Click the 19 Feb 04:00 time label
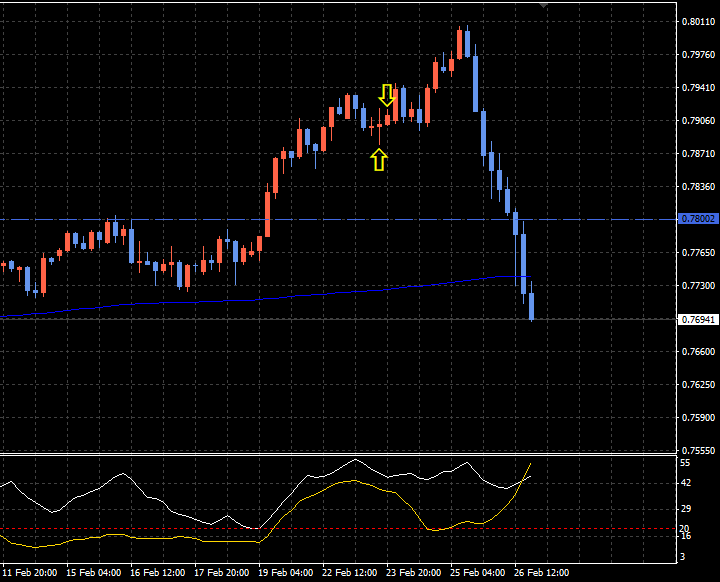The height and width of the screenshot is (582, 720). pos(285,573)
